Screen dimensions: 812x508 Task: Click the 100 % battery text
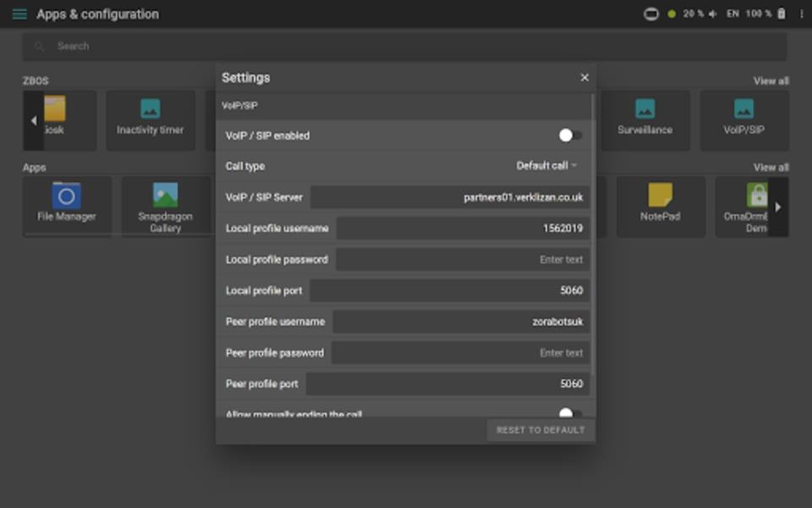click(x=759, y=14)
